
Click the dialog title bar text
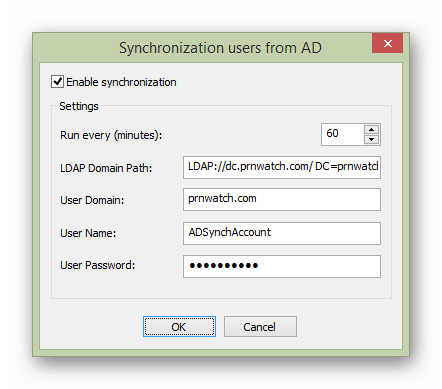click(220, 48)
